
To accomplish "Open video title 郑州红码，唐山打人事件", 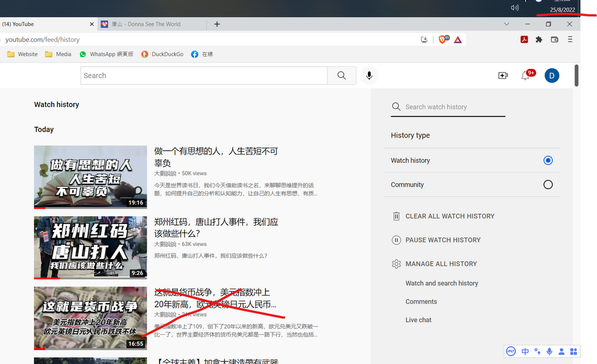I will [216, 228].
